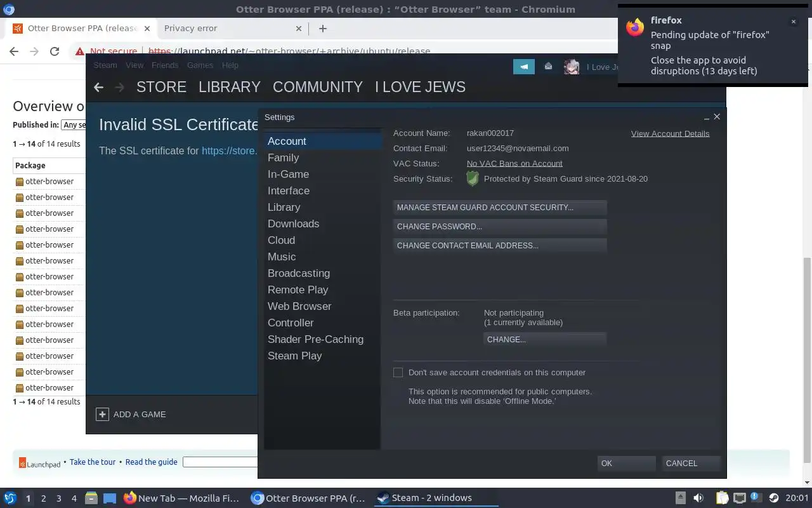The width and height of the screenshot is (812, 508).
Task: Click the Cancel button in Settings
Action: (x=691, y=464)
